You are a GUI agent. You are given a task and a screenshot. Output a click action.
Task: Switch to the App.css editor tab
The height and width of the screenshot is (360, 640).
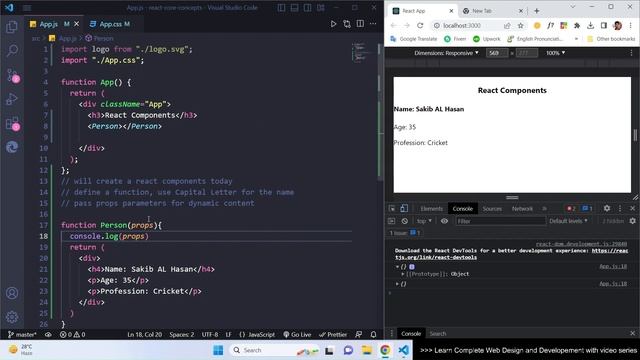(109, 24)
